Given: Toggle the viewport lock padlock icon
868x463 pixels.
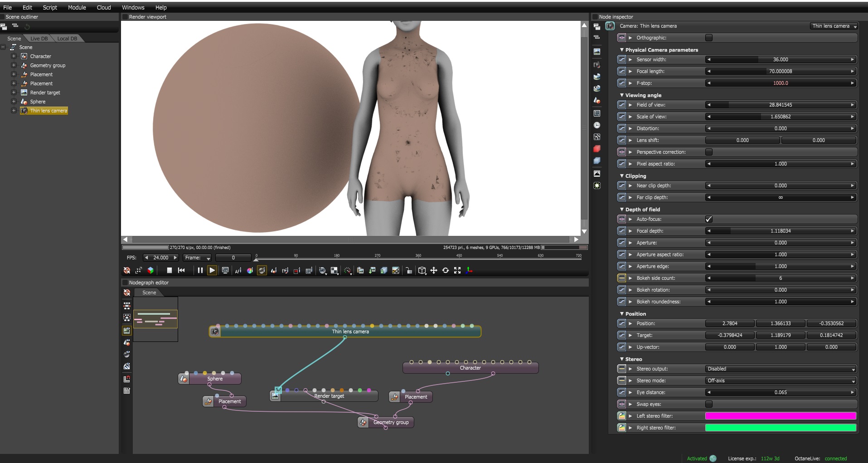Looking at the screenshot, I should pos(409,271).
